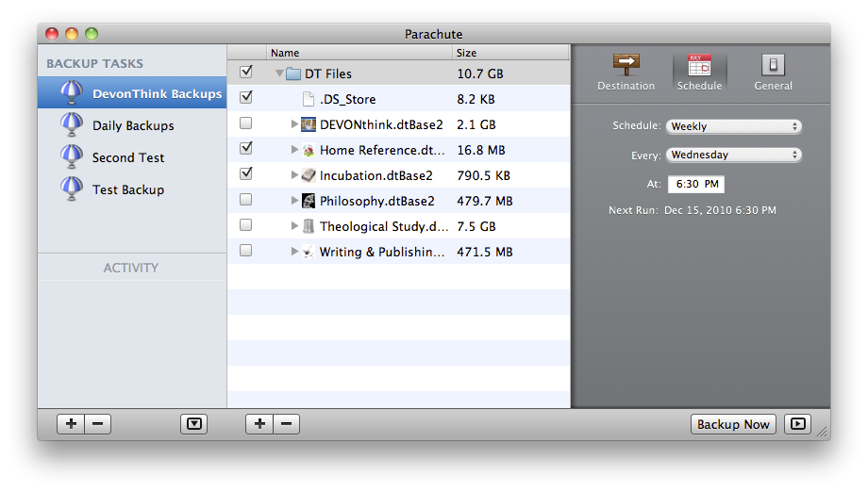868x492 pixels.
Task: Uncheck the .DS_Store checkbox
Action: [x=246, y=97]
